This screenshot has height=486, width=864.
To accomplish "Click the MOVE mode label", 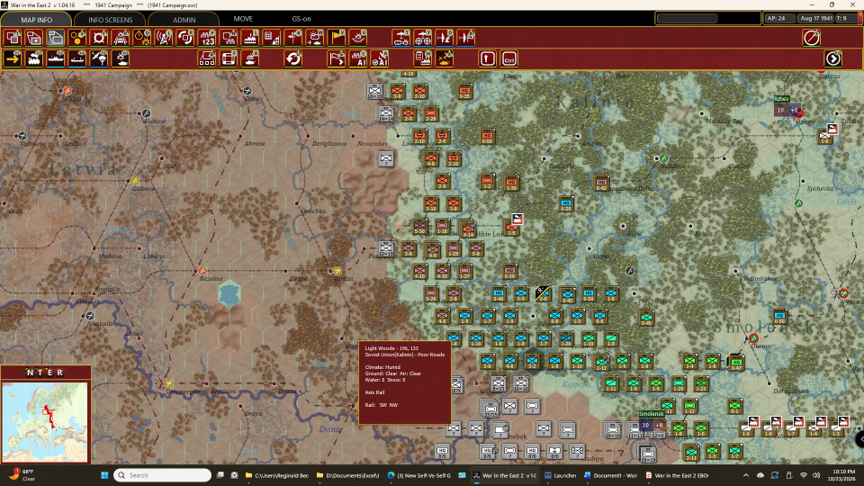I will (x=243, y=19).
